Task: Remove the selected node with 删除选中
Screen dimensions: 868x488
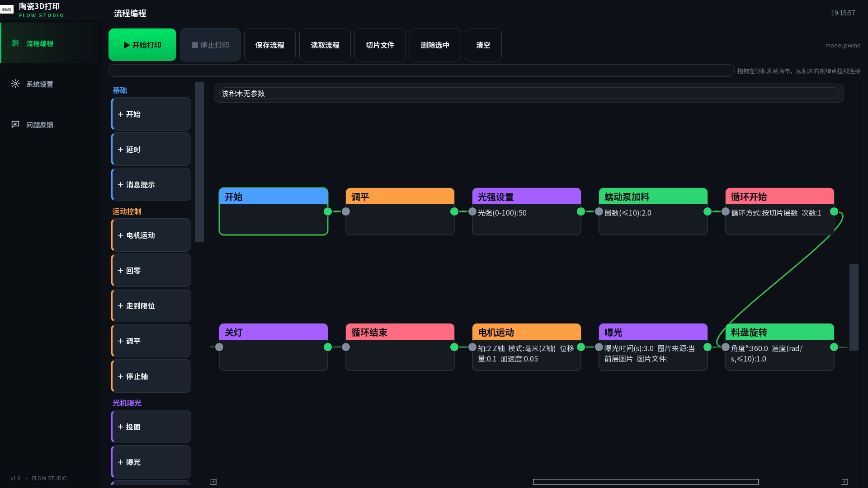Action: [x=435, y=45]
